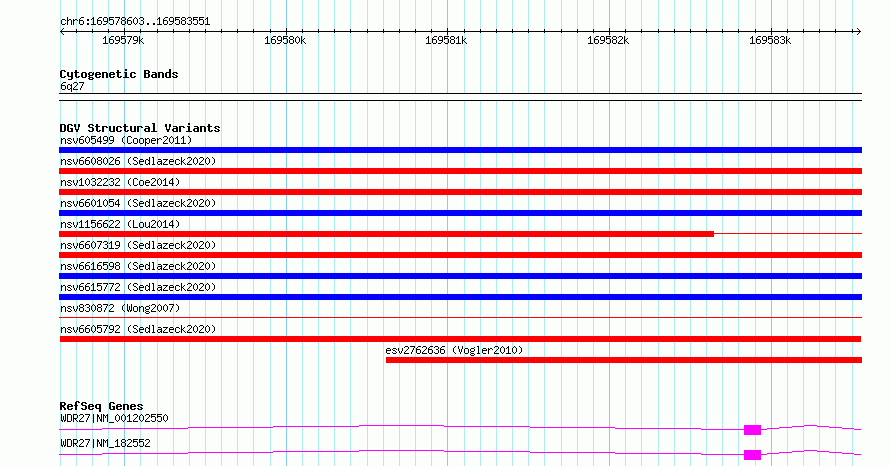Open variant label nsv830872 (Wong2007)
The height and width of the screenshot is (466, 890).
120,308
